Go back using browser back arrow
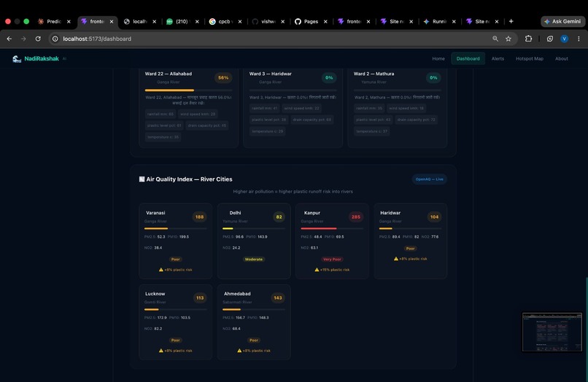This screenshot has height=382, width=588. [9, 39]
